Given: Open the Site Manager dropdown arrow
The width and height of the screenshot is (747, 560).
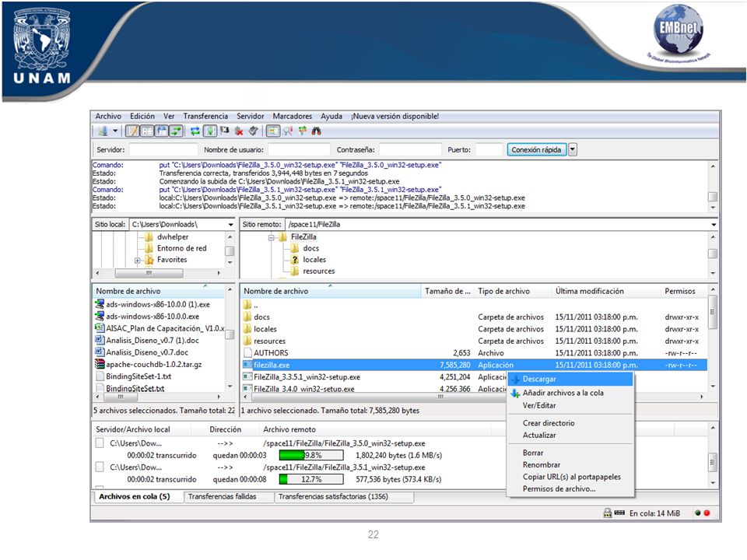Looking at the screenshot, I should [115, 131].
